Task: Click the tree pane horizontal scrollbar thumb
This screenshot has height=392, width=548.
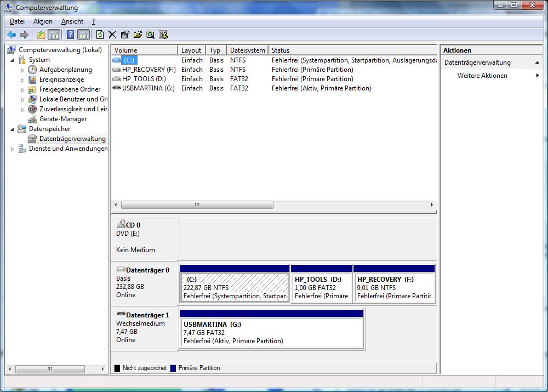Action: click(50, 369)
